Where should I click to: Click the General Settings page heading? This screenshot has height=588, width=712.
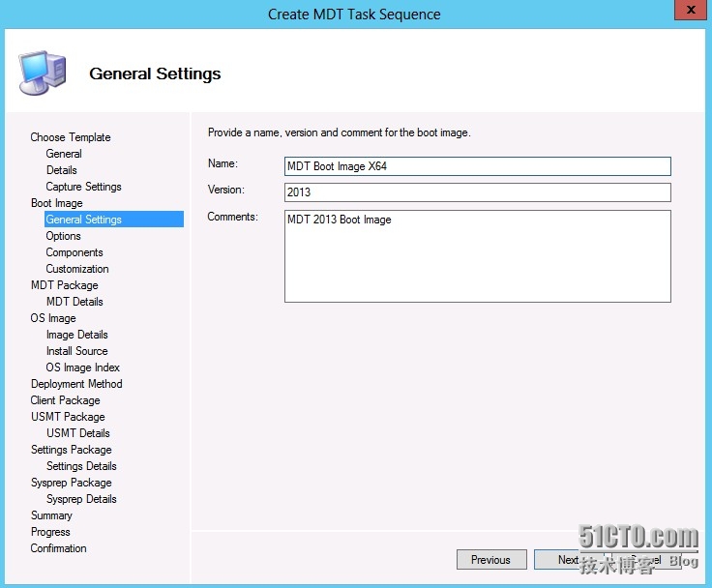point(155,73)
